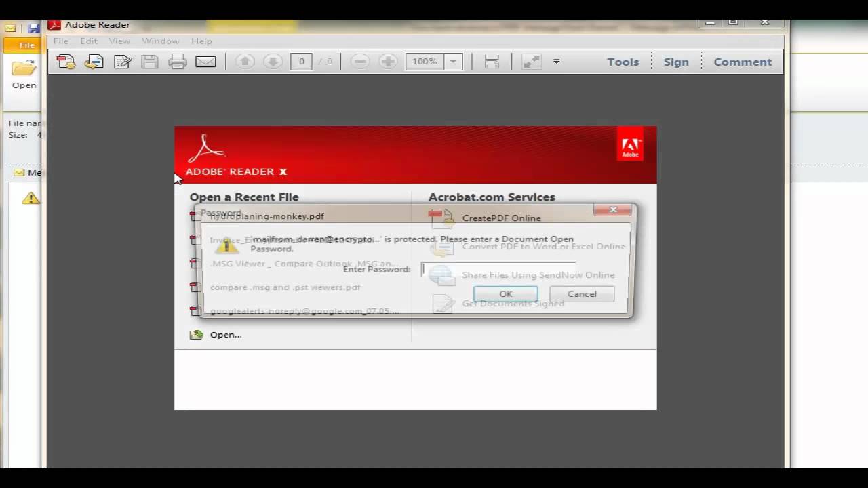Open the Edit menu

[89, 41]
